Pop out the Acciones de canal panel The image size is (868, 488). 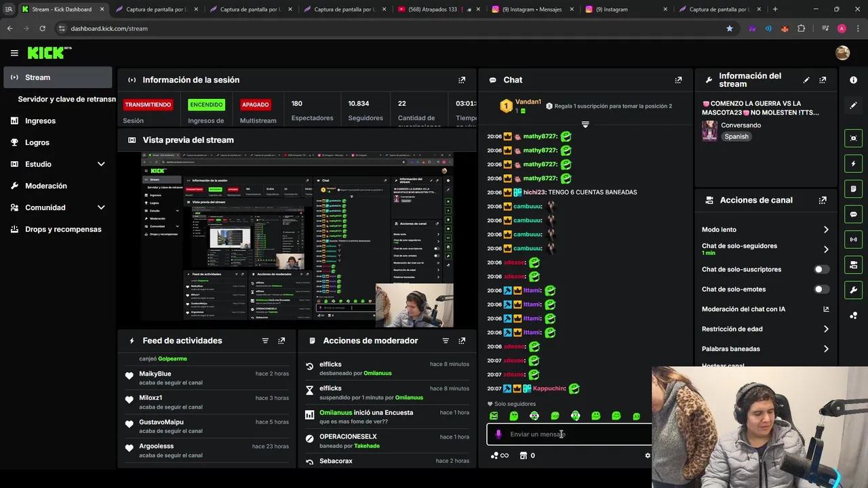[823, 201]
